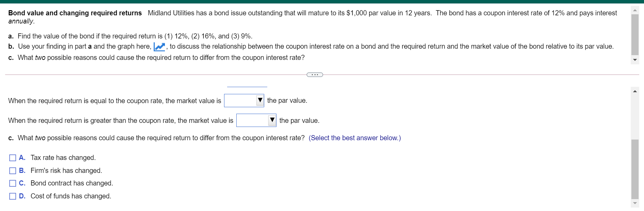Check option C, Bond contract has changed
This screenshot has width=644, height=211.
12,183
